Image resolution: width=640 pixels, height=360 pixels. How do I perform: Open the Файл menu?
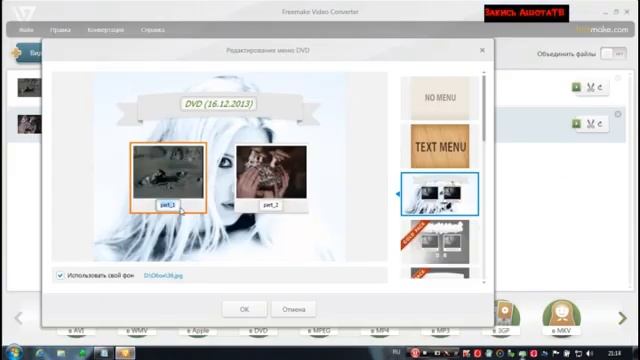point(26,30)
